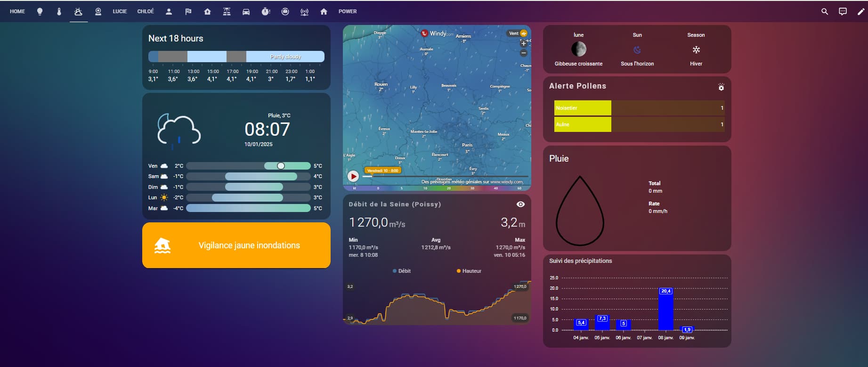Image resolution: width=868 pixels, height=367 pixels.
Task: Play the Windy forecast animation
Action: [353, 176]
